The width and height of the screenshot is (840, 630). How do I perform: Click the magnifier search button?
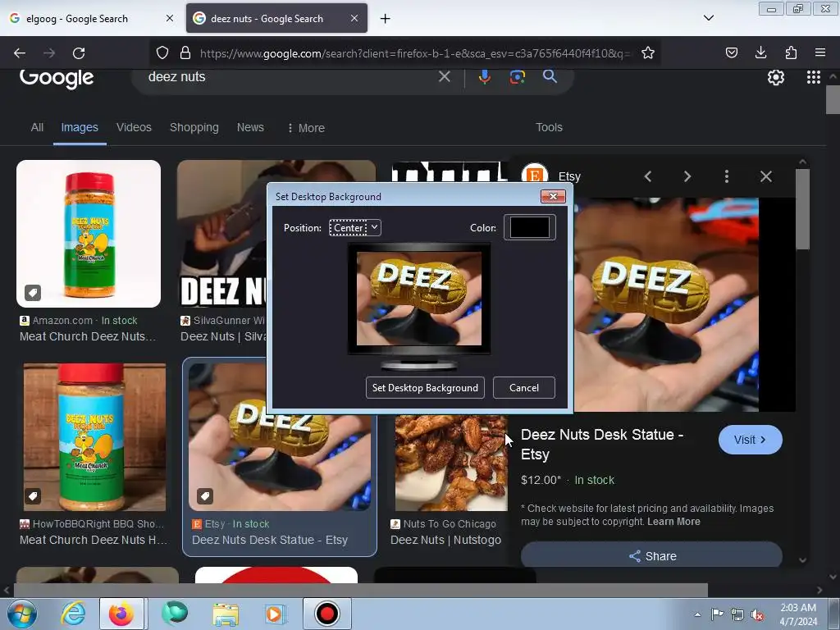point(550,76)
